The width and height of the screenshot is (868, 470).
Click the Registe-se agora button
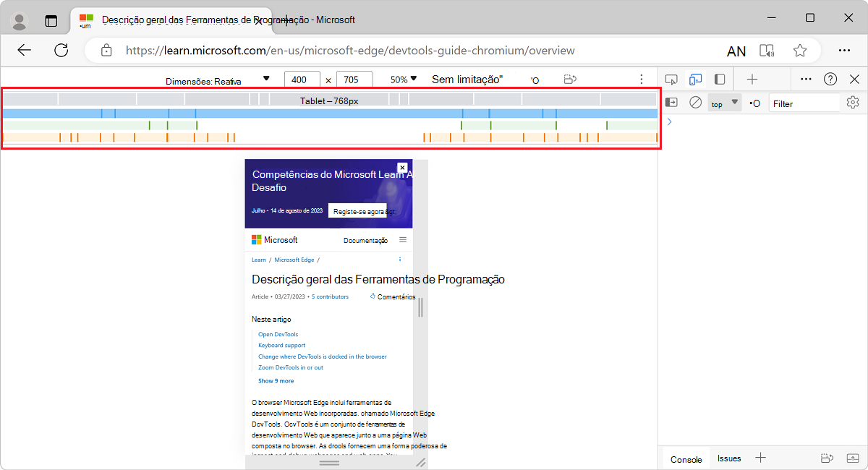pyautogui.click(x=359, y=210)
